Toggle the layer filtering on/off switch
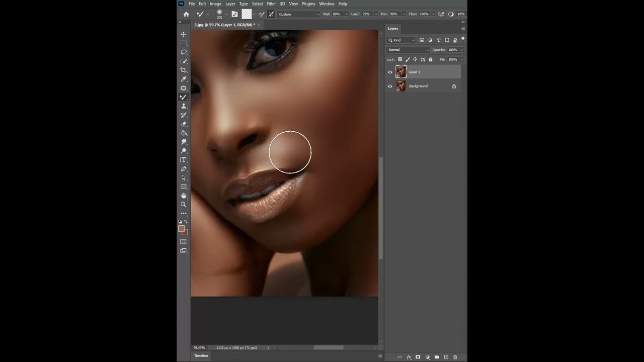The height and width of the screenshot is (362, 644). click(x=463, y=39)
